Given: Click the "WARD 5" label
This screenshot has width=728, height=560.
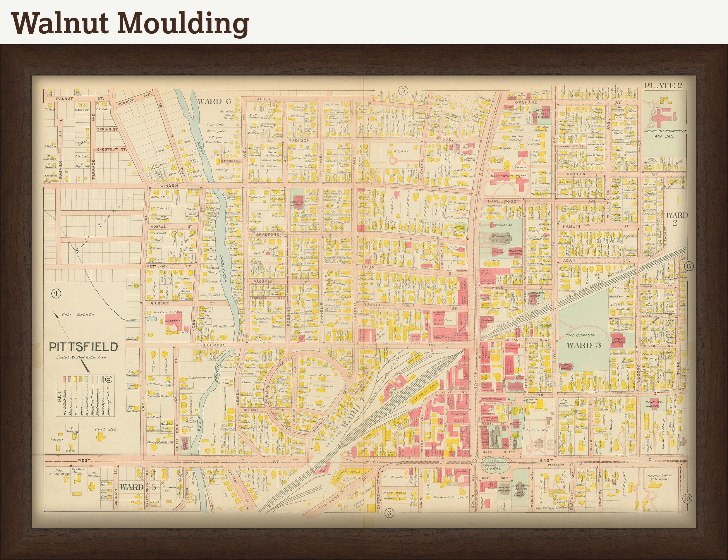Looking at the screenshot, I should (138, 487).
